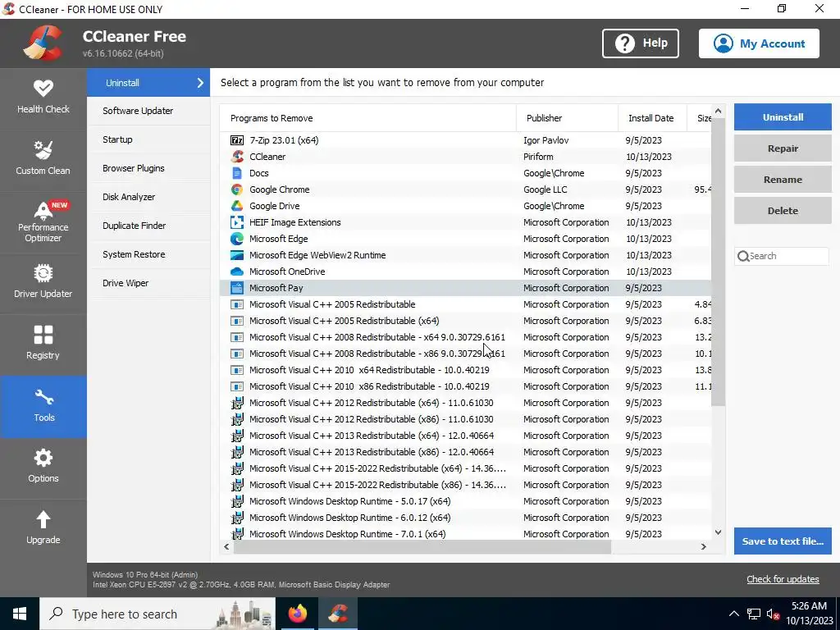Open the Duplicate Finder tool
Image resolution: width=840 pixels, height=630 pixels.
(x=148, y=226)
